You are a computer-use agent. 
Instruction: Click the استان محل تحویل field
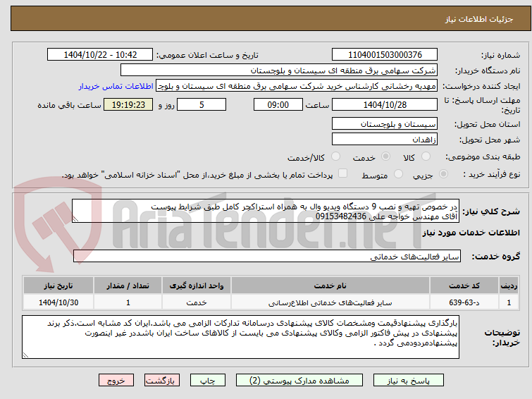(x=385, y=123)
